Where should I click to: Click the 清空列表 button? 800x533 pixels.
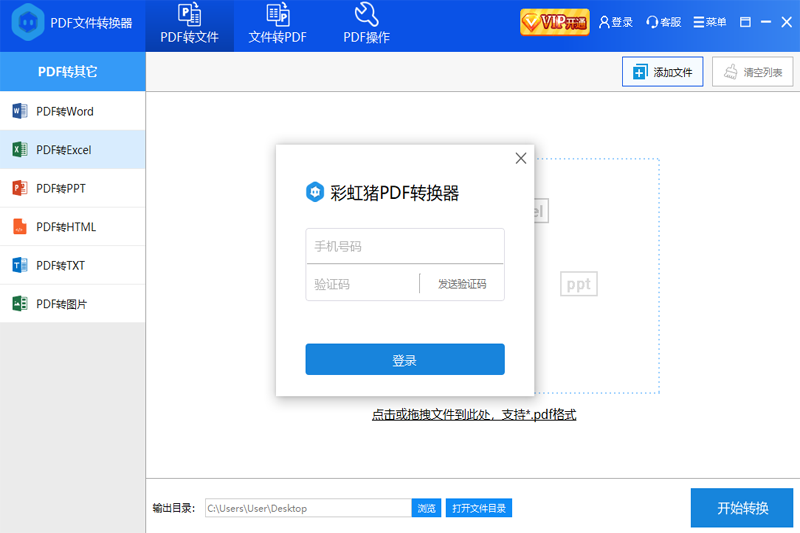(753, 72)
